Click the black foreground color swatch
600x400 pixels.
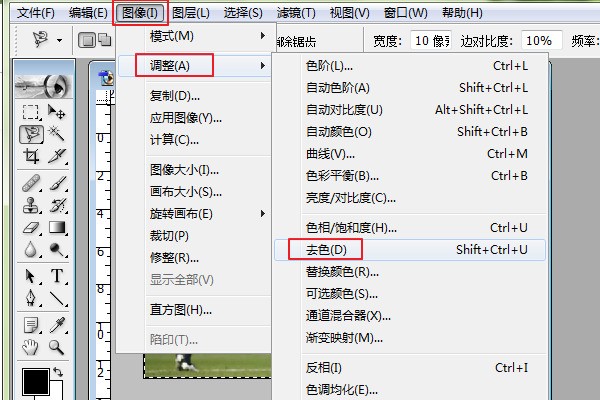(36, 382)
